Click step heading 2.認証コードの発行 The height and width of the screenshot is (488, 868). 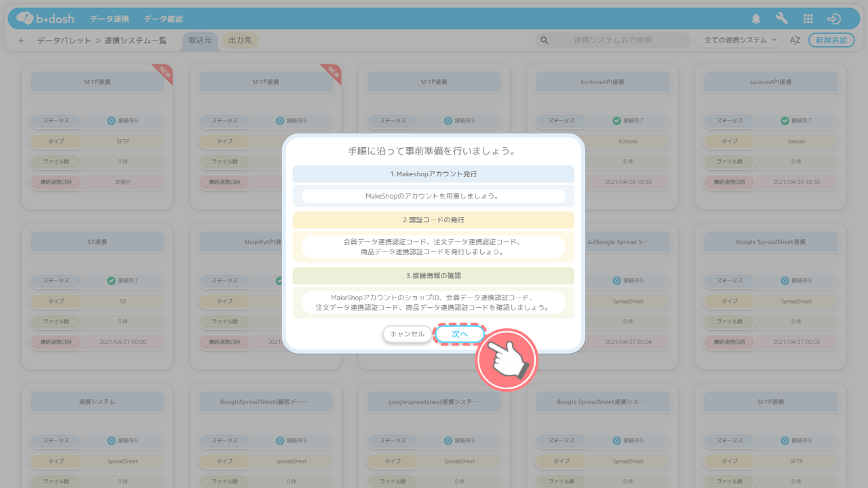click(x=433, y=220)
